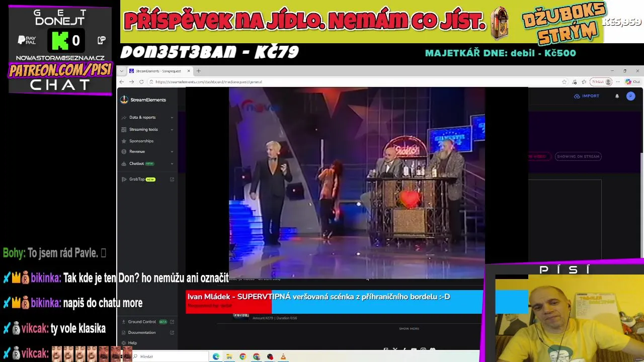Screen dimensions: 644x362
Task: Bookmark page with star icon
Action: coord(564,82)
